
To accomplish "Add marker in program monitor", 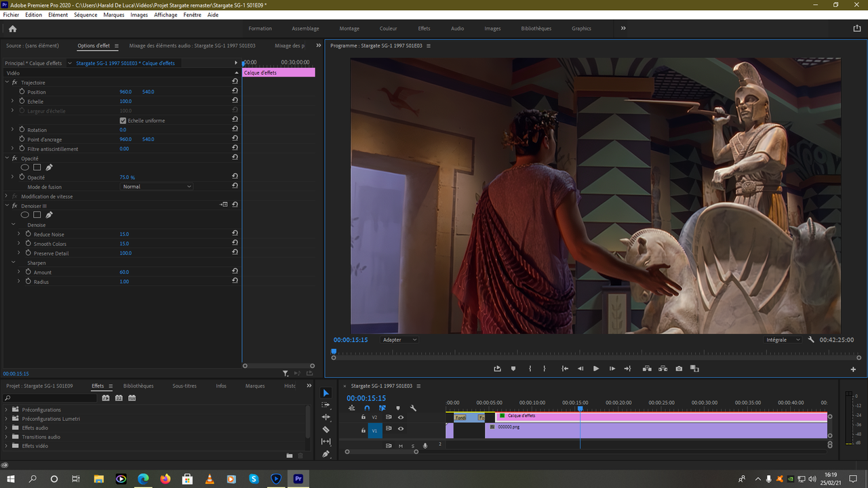I will [513, 369].
